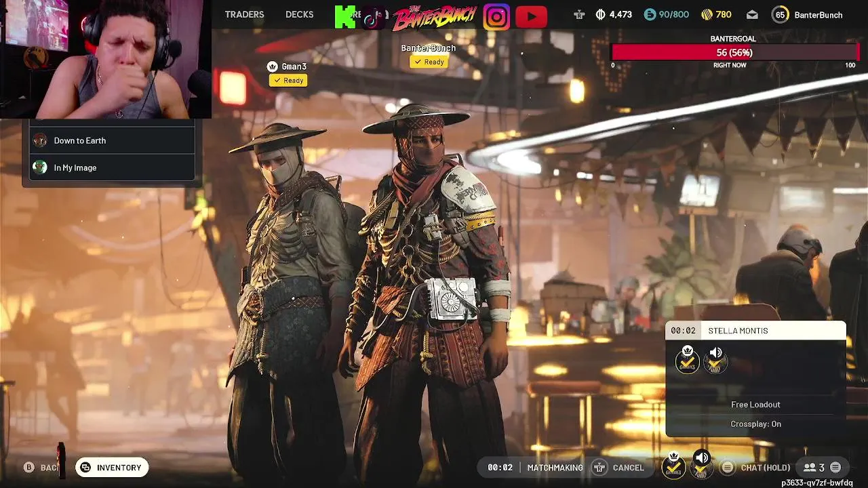Select the Down to Earth list entry
The width and height of the screenshot is (868, 488).
[112, 140]
